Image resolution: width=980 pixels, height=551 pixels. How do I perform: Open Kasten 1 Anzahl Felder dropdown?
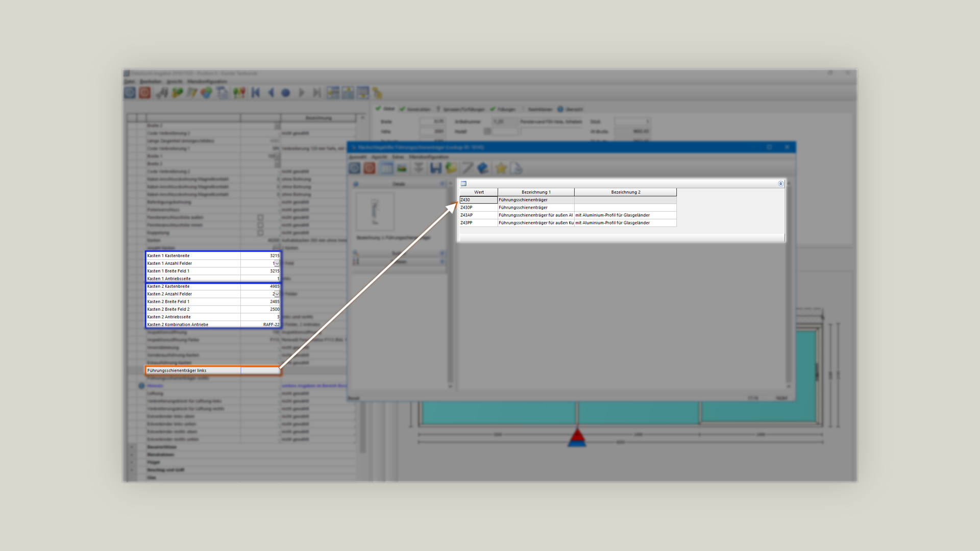[277, 264]
